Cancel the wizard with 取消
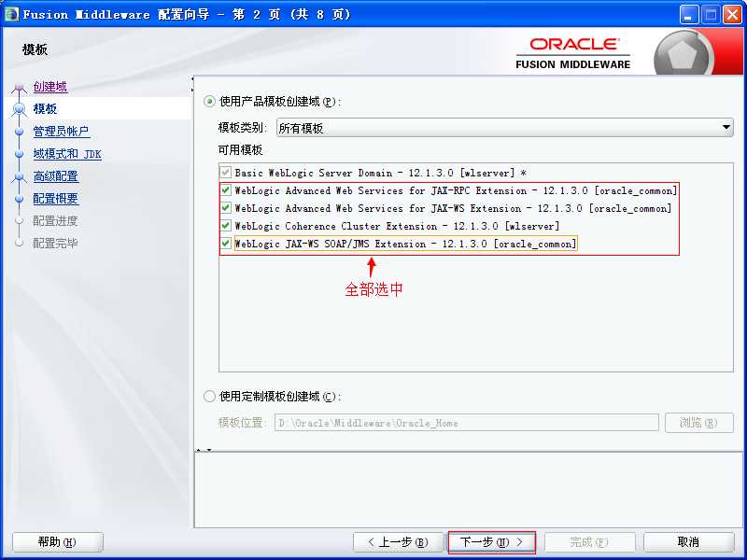 click(x=688, y=542)
